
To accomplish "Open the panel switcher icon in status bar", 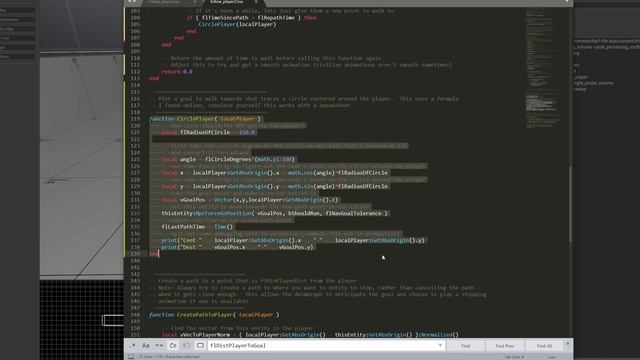I will point(131,357).
